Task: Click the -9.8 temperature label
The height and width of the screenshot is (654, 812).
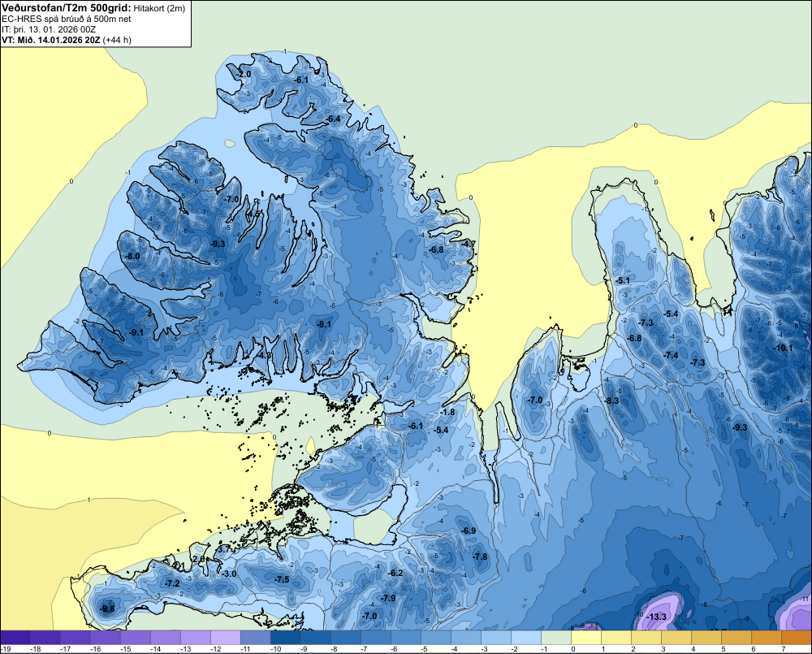Action: point(107,609)
